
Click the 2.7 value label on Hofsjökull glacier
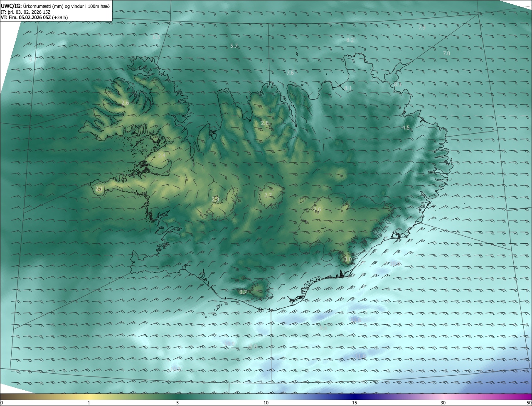point(268,195)
